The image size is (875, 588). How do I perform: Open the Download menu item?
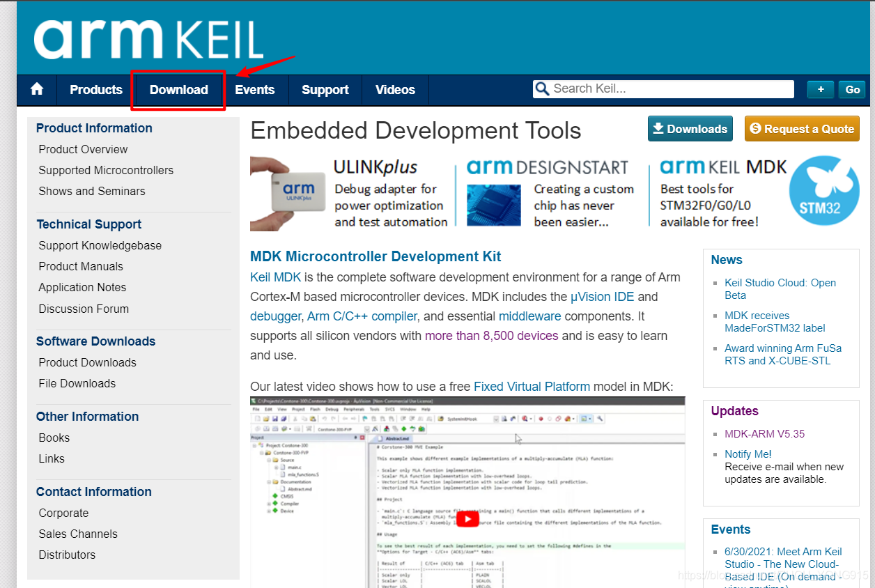pyautogui.click(x=178, y=90)
